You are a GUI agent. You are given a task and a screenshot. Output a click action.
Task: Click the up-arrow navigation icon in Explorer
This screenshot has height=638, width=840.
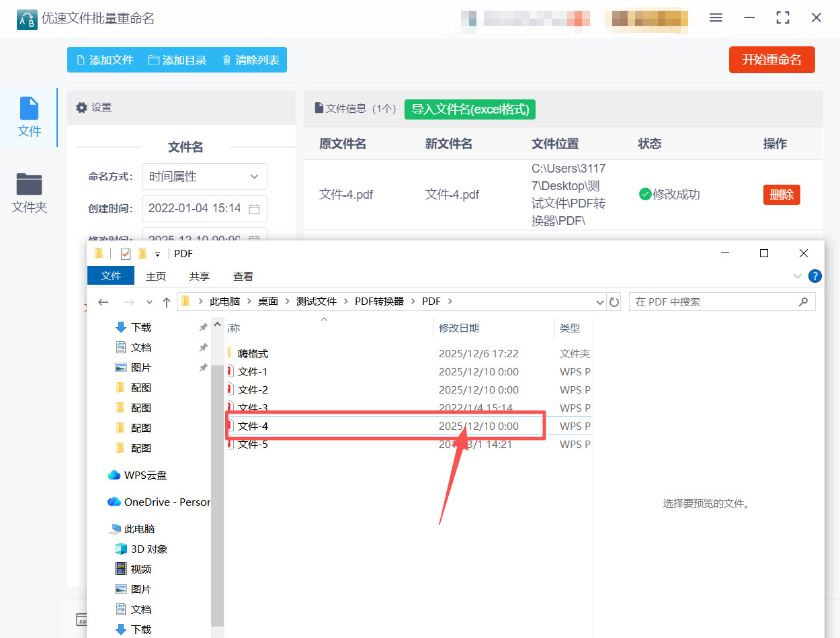[x=167, y=302]
